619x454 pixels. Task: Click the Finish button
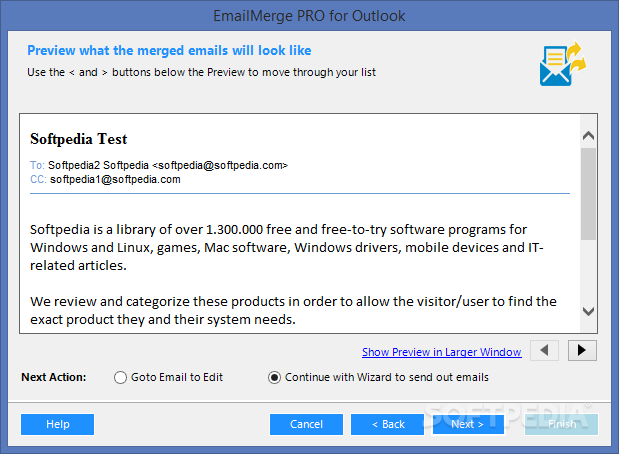tap(561, 424)
